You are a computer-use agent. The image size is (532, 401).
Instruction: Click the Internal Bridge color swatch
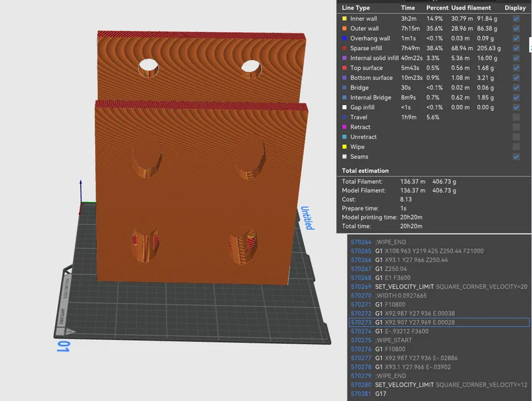[344, 98]
